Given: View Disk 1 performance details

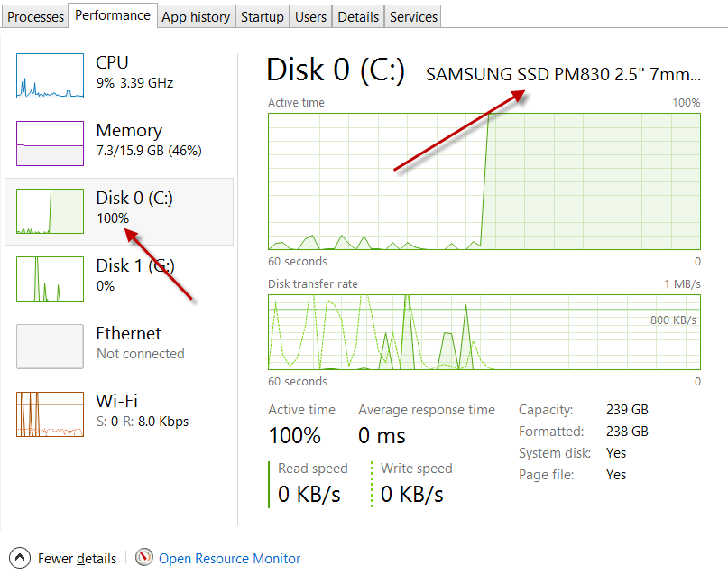Looking at the screenshot, I should click(x=126, y=275).
